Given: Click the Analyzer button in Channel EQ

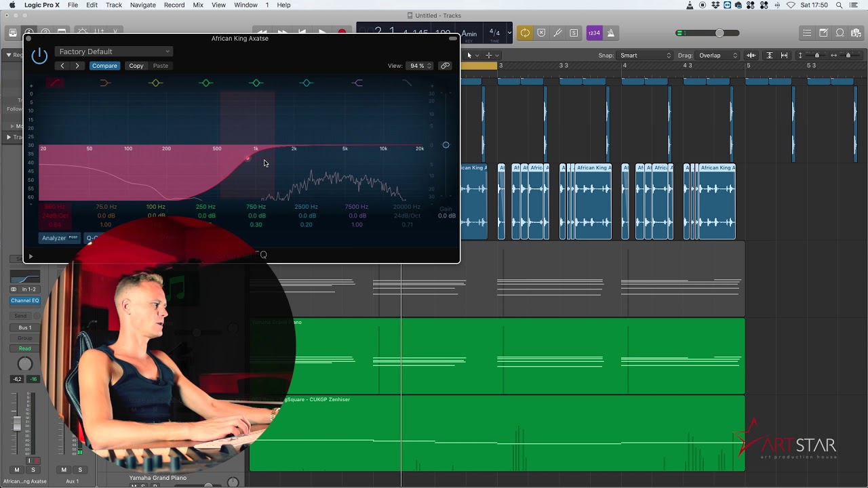Looking at the screenshot, I should click(60, 238).
